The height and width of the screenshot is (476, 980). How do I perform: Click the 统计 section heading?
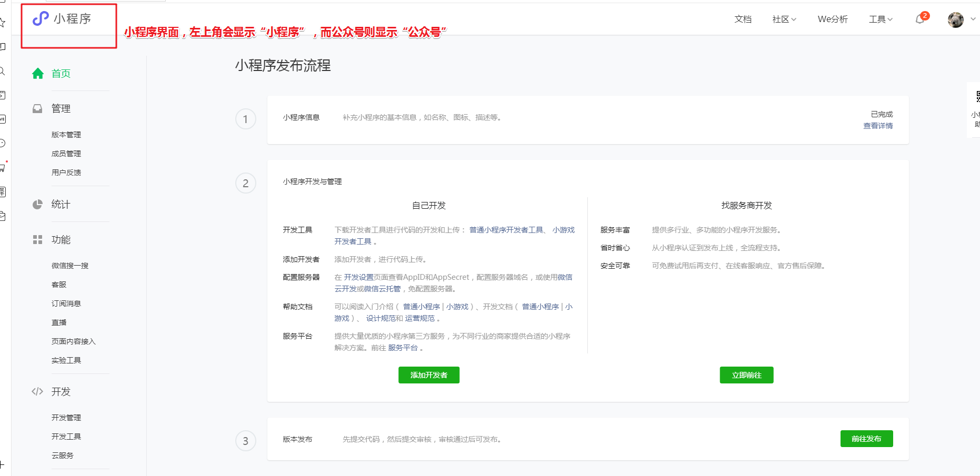(61, 205)
